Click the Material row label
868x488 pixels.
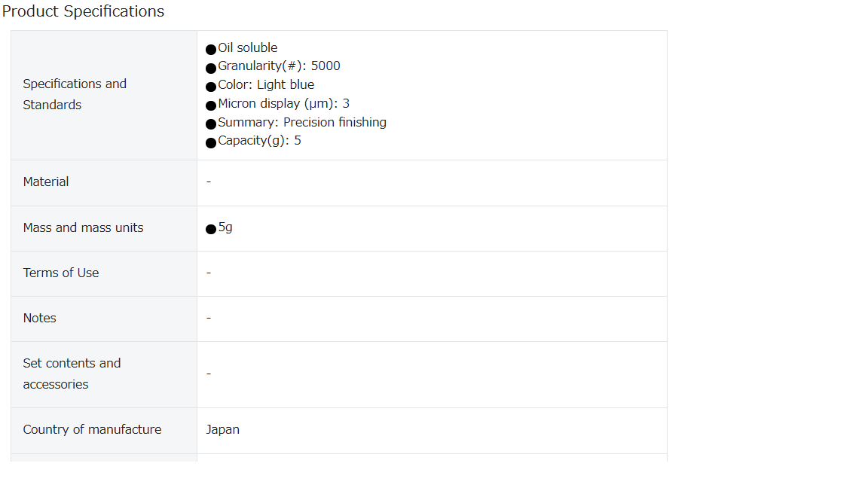[46, 181]
